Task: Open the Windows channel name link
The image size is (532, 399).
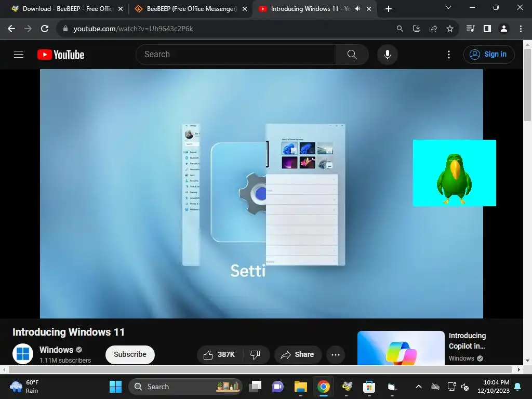Action: (x=56, y=350)
